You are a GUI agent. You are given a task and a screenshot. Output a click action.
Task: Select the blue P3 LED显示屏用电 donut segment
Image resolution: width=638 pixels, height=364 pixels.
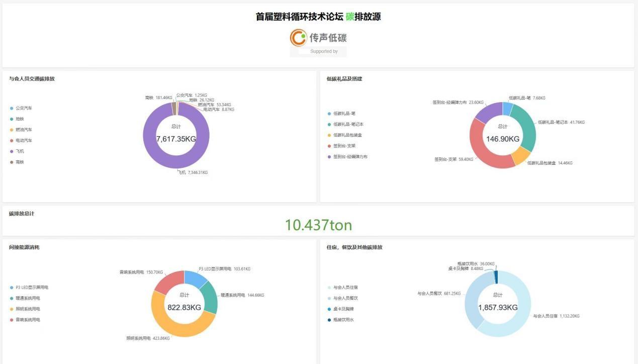(196, 279)
